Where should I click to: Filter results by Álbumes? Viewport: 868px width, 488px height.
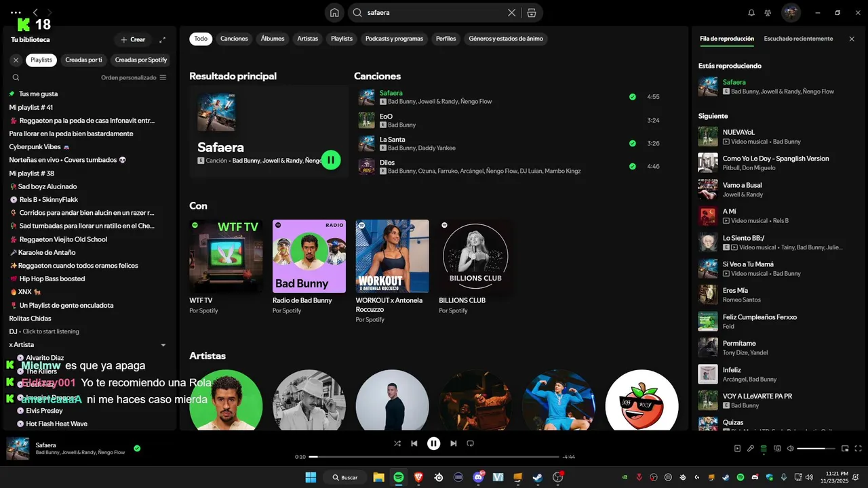(x=273, y=39)
